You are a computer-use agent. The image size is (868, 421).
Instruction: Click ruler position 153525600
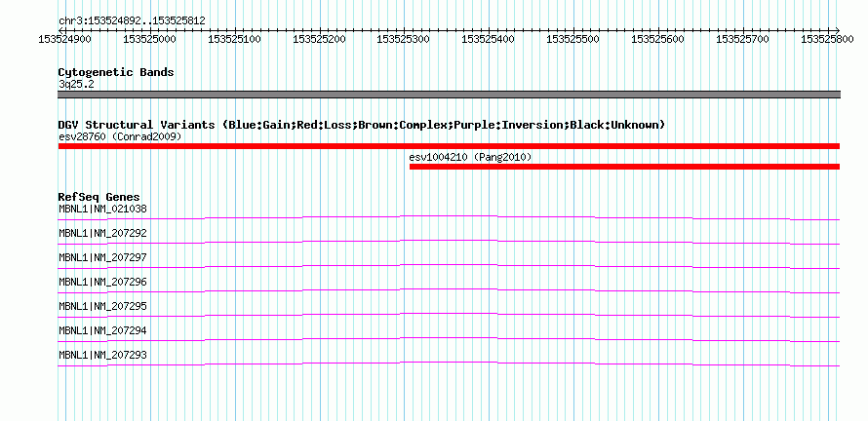[657, 39]
